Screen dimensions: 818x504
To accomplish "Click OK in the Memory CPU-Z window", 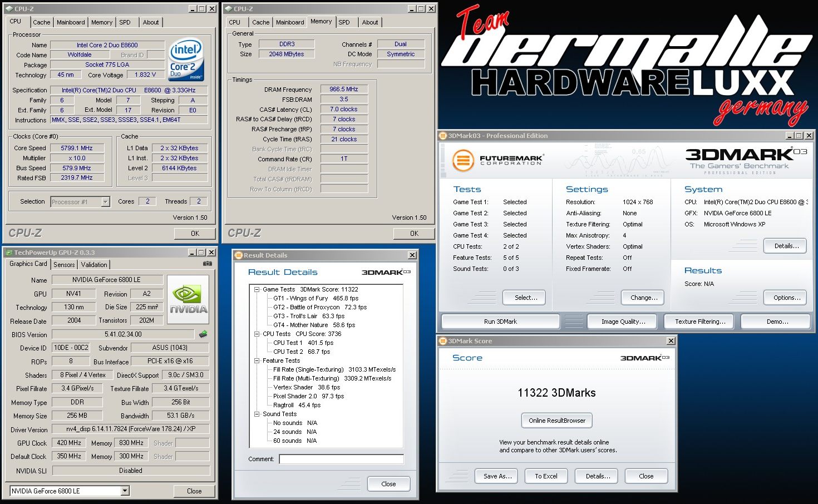I will (x=414, y=234).
